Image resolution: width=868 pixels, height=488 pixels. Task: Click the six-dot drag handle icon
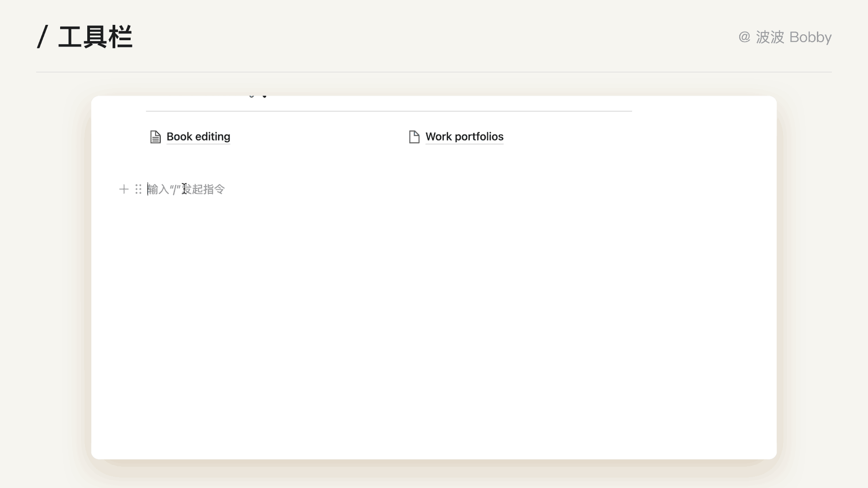pyautogui.click(x=138, y=189)
